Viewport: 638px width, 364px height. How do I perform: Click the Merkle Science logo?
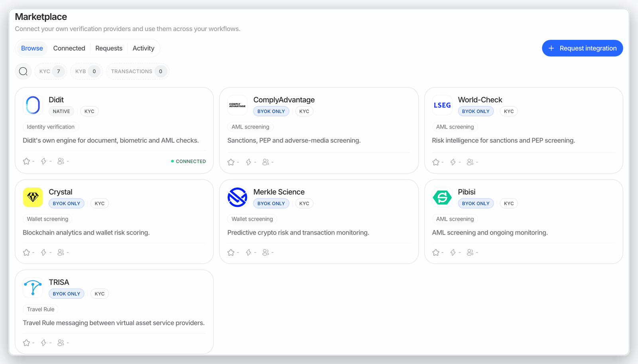pos(237,197)
